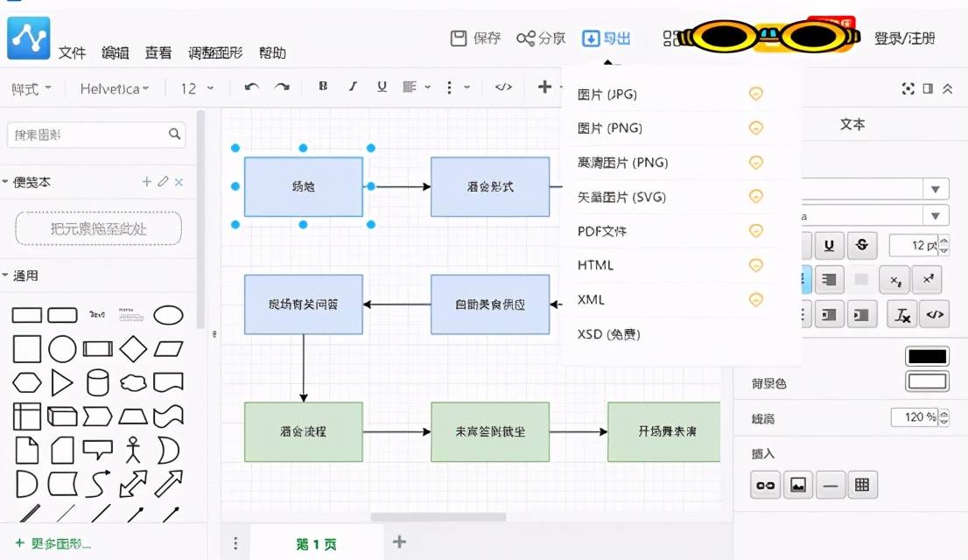Toggle italic formatting in the toolbar
Screen dimensions: 968x560
[353, 87]
